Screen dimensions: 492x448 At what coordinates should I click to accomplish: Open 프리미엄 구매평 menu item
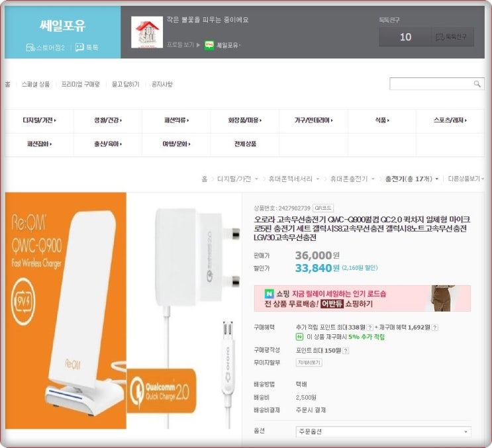[81, 84]
